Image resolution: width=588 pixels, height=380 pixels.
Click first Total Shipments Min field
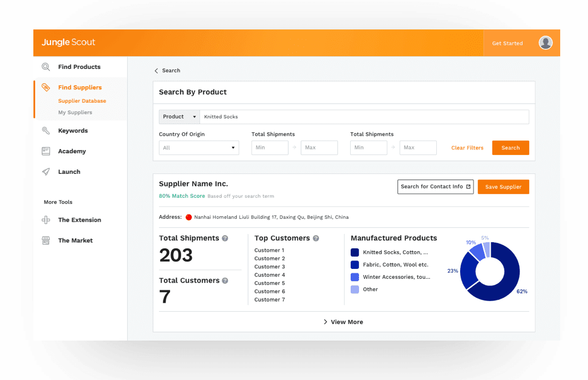[270, 148]
